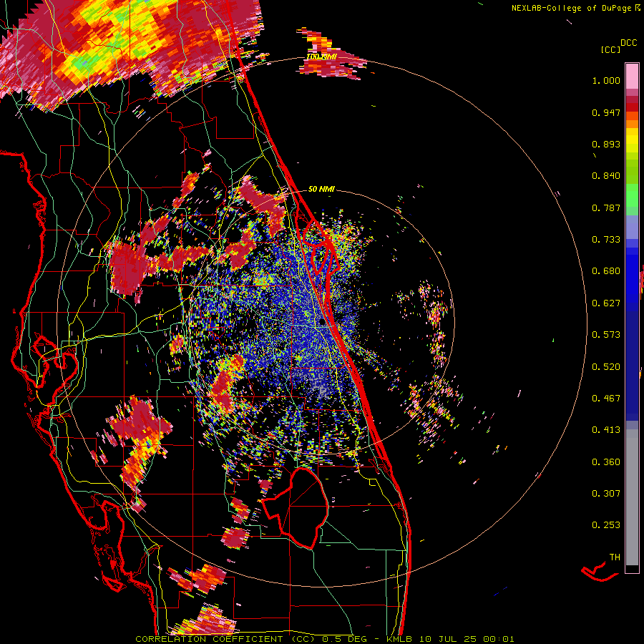
Task: Pick the light pink swatch beside 1.000
Action: pos(632,77)
